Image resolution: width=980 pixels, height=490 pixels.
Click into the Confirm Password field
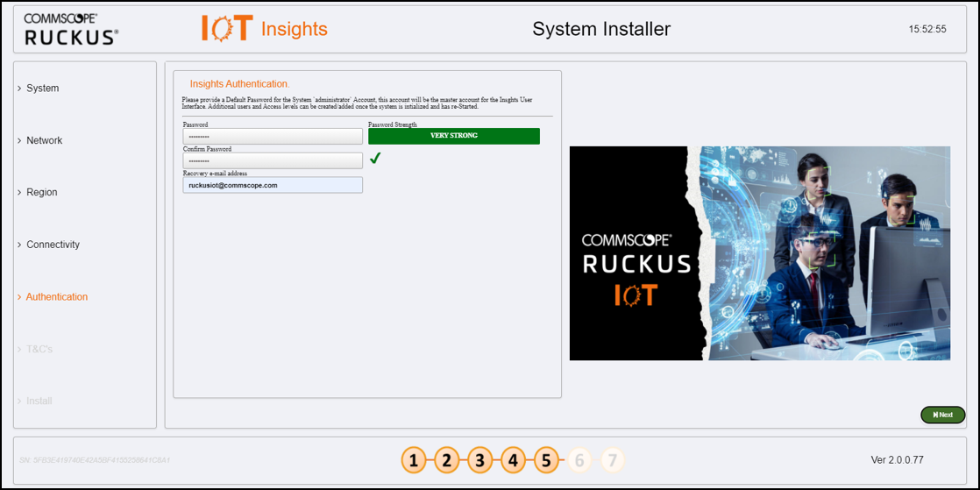(273, 160)
